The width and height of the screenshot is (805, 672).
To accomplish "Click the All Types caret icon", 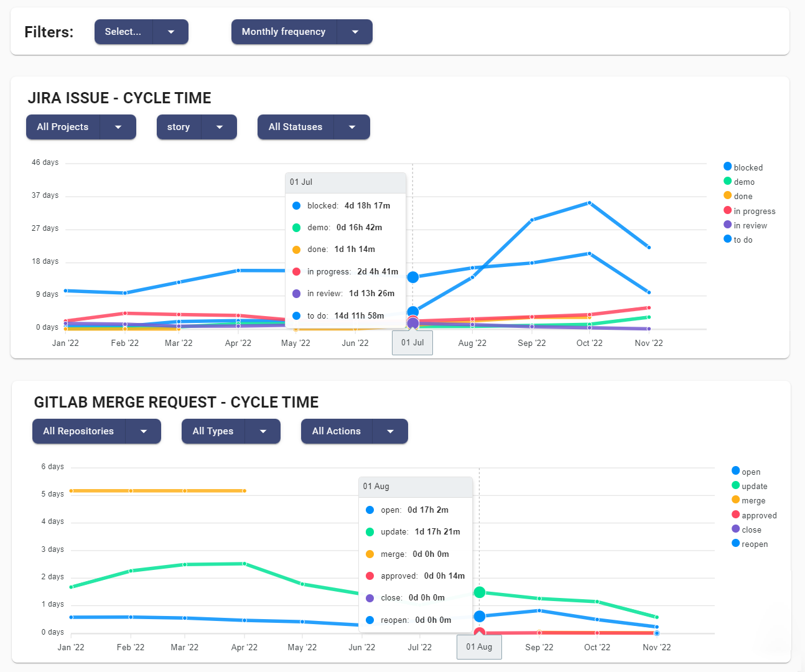I will (263, 431).
